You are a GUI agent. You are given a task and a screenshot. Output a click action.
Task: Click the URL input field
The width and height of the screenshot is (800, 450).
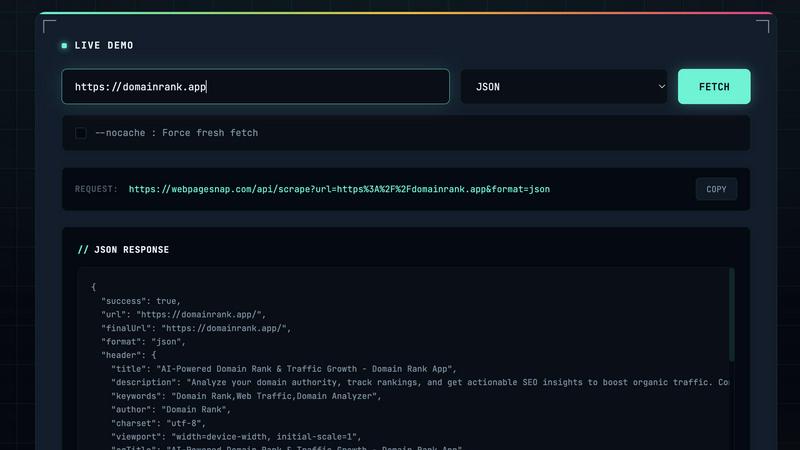(x=256, y=87)
